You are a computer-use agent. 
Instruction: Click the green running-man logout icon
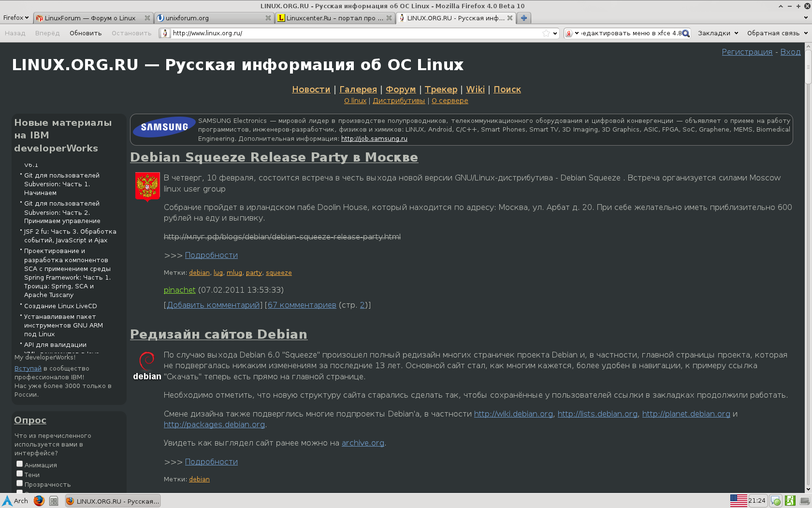[790, 501]
